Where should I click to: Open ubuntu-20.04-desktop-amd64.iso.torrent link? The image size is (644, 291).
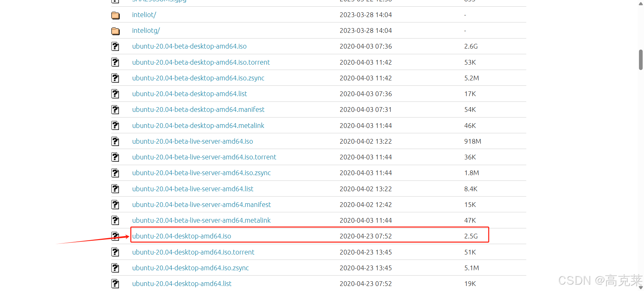click(193, 252)
